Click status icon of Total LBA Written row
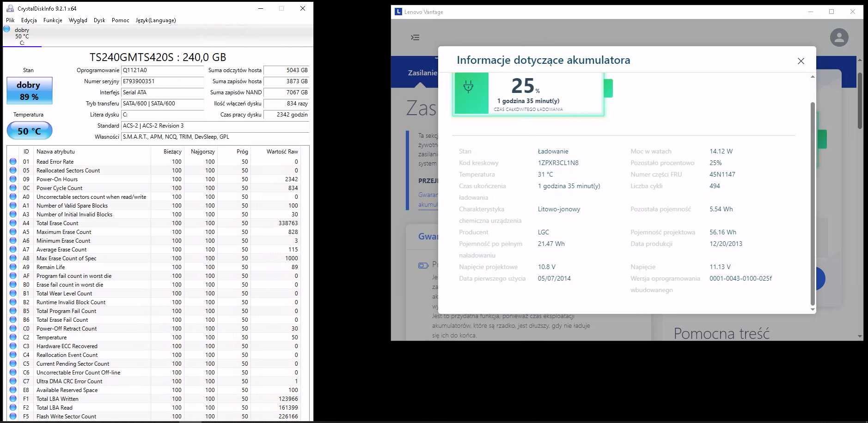This screenshot has height=423, width=868. pyautogui.click(x=13, y=399)
